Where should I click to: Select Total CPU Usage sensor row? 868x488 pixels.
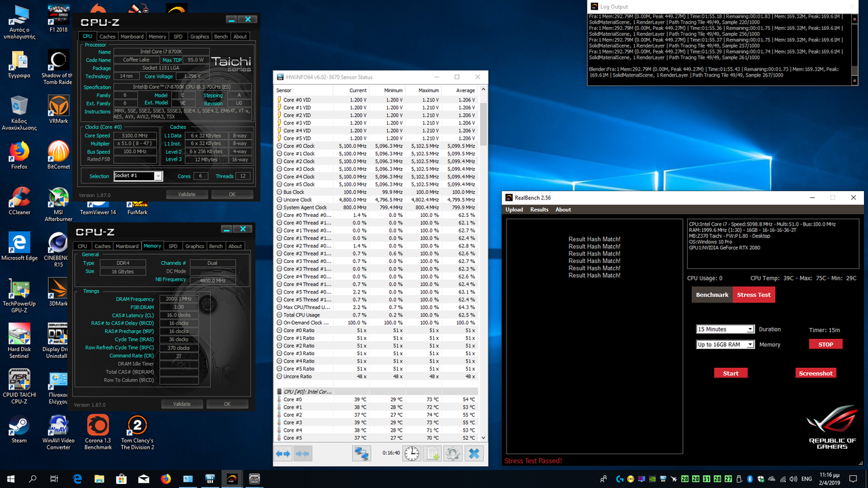376,314
